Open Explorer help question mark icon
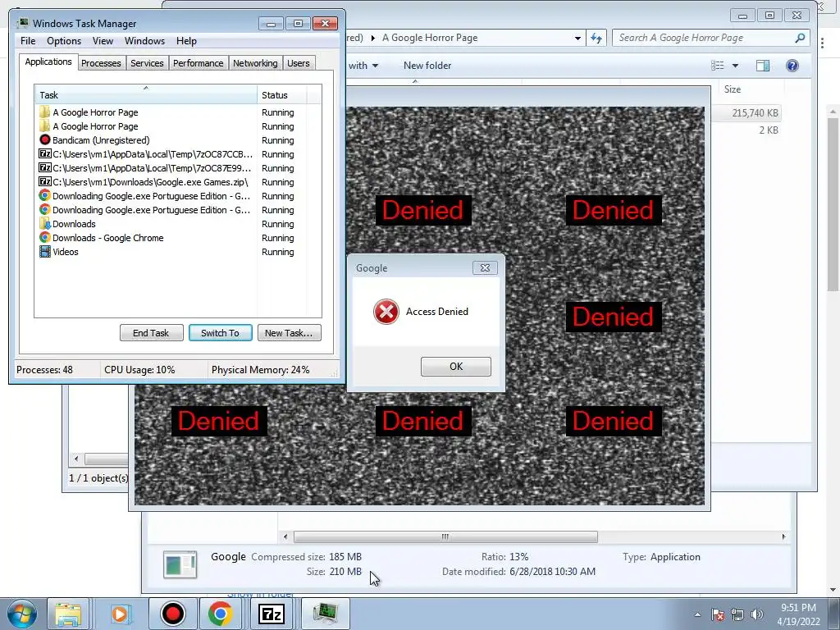The image size is (840, 630). tap(792, 66)
